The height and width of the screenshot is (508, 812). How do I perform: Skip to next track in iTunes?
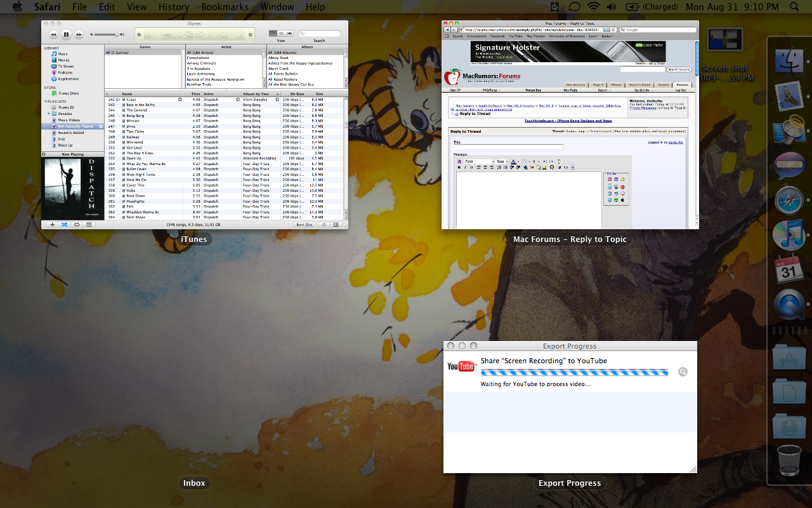click(79, 34)
